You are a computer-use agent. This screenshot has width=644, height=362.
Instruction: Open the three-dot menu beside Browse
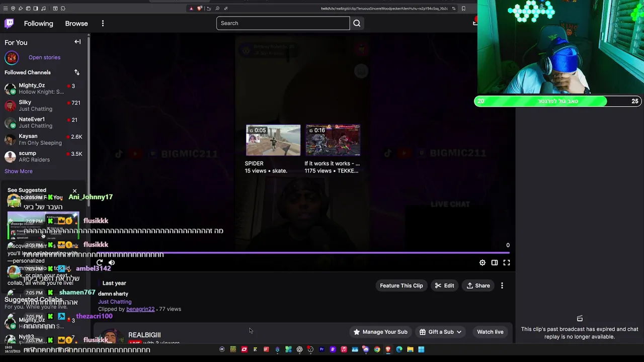click(103, 24)
